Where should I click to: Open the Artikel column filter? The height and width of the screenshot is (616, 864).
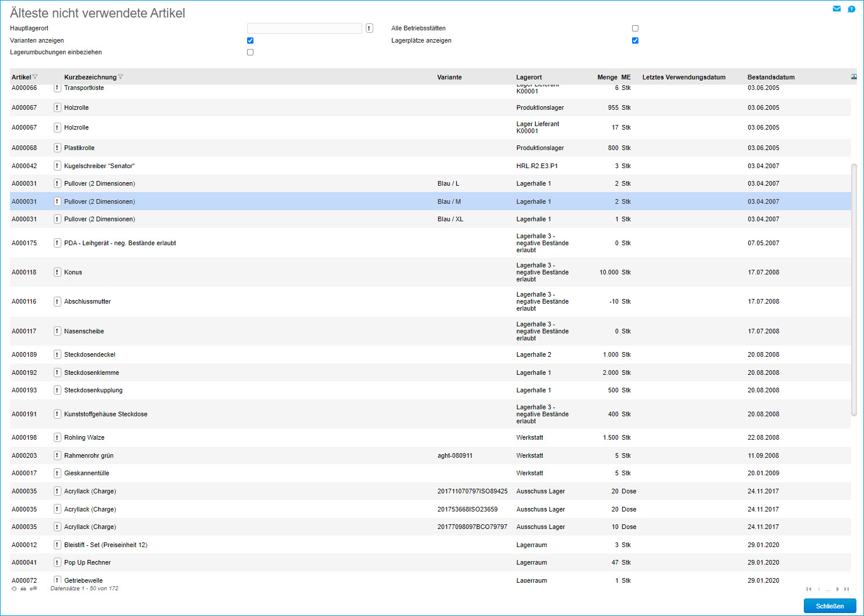pos(35,77)
